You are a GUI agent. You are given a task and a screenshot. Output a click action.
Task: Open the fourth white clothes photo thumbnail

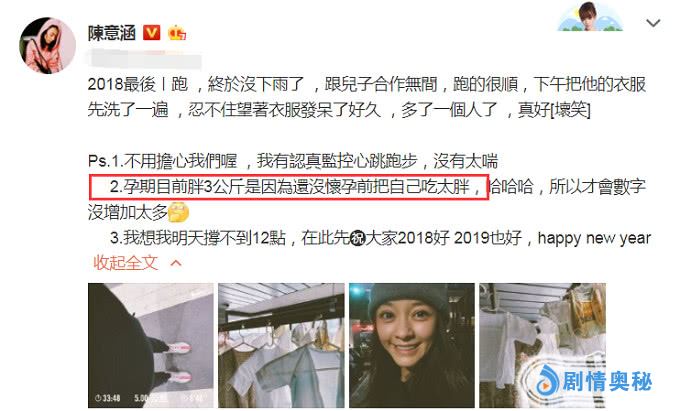click(x=543, y=345)
